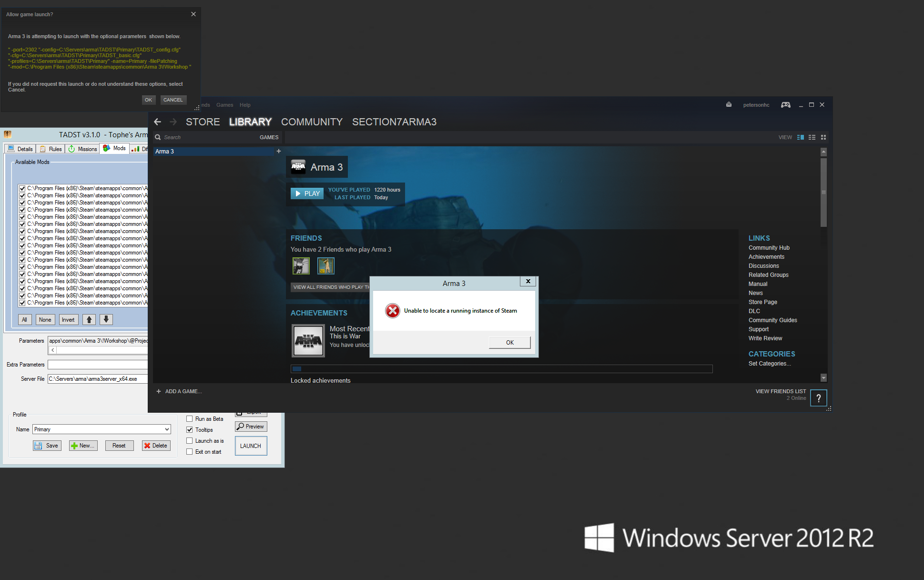Click CANCEL in Allow game launch dialog
Image resolution: width=924 pixels, height=580 pixels.
173,100
